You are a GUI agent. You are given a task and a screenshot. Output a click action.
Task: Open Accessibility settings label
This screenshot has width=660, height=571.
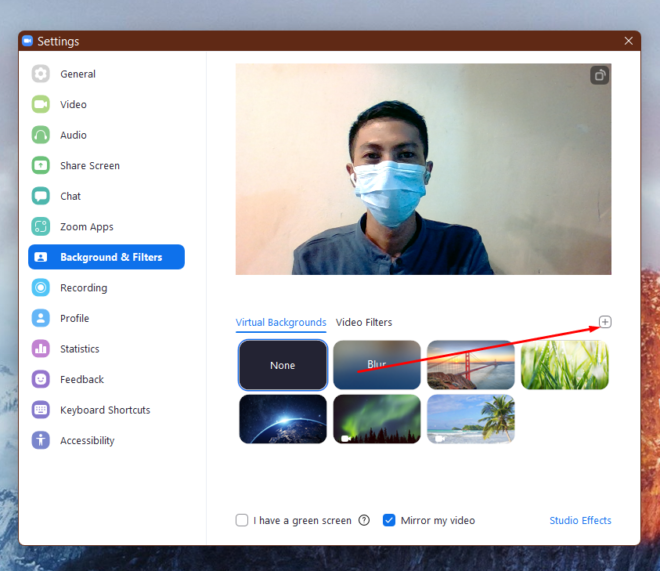pyautogui.click(x=87, y=441)
